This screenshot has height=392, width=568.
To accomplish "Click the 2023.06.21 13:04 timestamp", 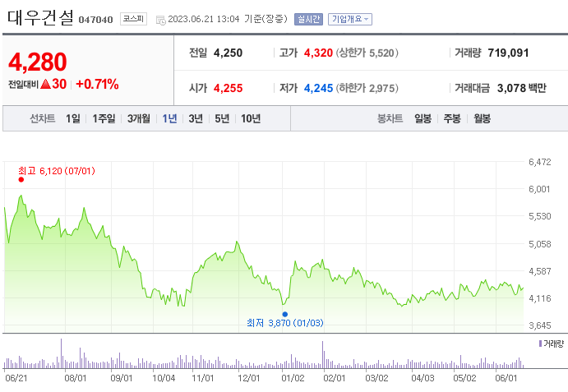I will pyautogui.click(x=204, y=19).
